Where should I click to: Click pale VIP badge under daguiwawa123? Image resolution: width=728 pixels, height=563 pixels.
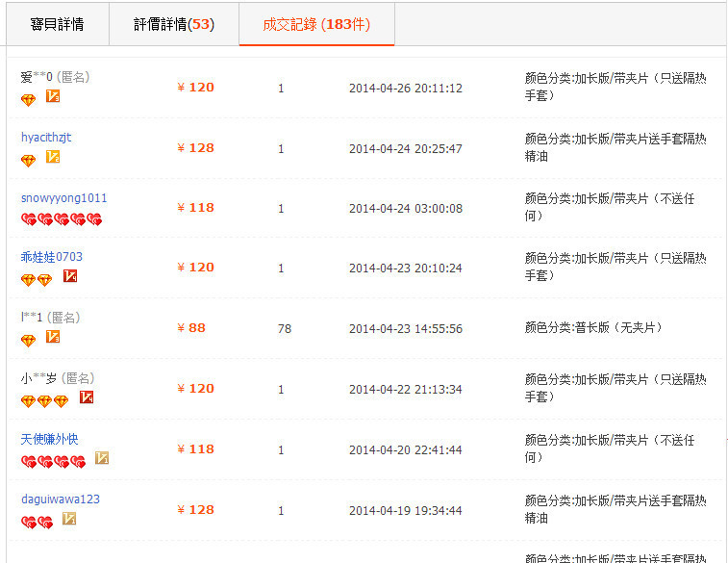[69, 519]
